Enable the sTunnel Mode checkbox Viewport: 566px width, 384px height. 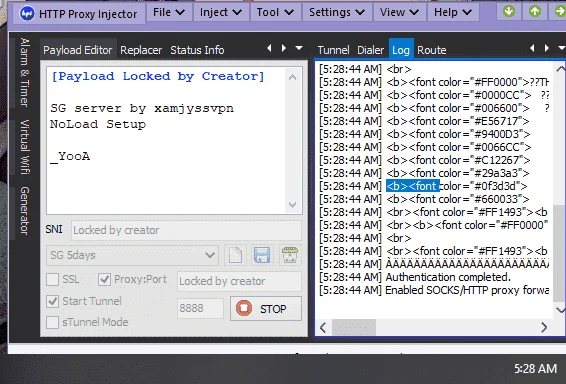point(53,322)
